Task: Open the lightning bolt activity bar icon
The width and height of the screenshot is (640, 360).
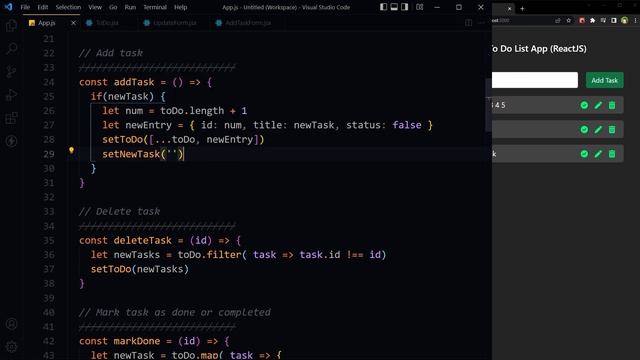Action: [11, 141]
